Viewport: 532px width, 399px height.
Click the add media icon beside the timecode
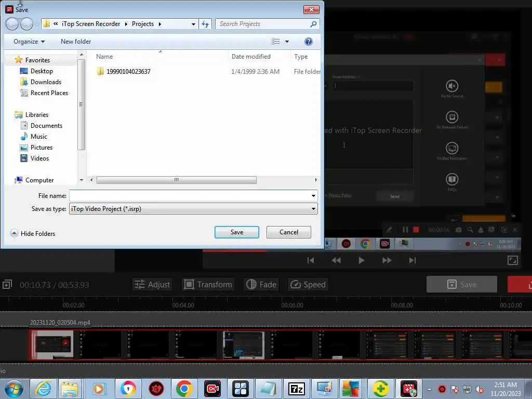coord(7,285)
